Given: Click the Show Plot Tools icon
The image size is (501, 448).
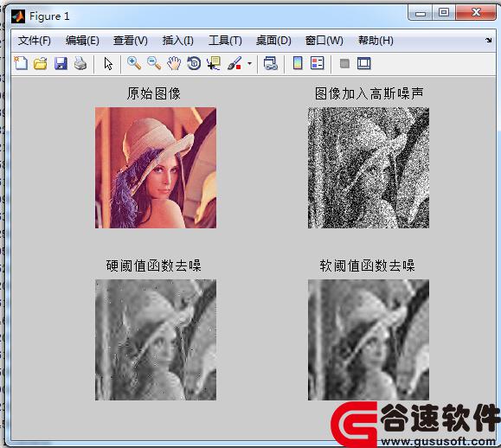Looking at the screenshot, I should (364, 63).
